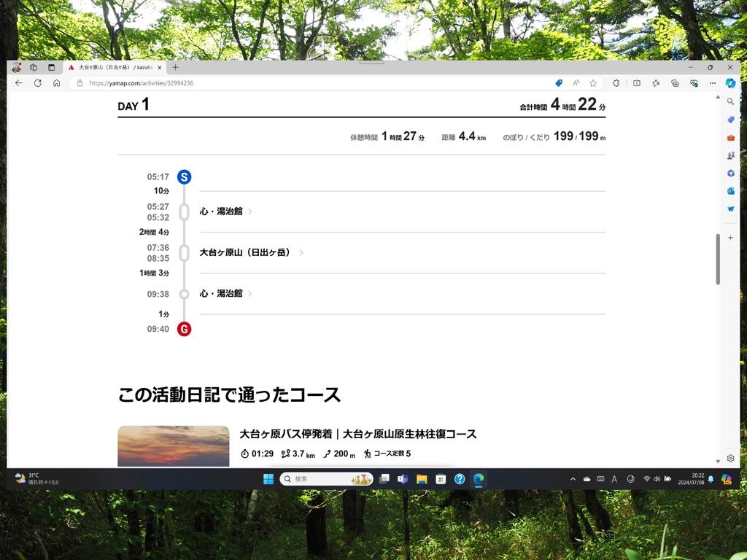Add this page to favorites star icon
Image resolution: width=747 pixels, height=560 pixels.
pyautogui.click(x=593, y=83)
